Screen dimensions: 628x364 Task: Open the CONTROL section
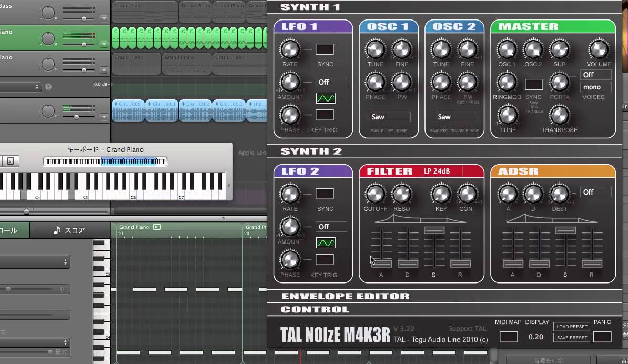[444, 309]
